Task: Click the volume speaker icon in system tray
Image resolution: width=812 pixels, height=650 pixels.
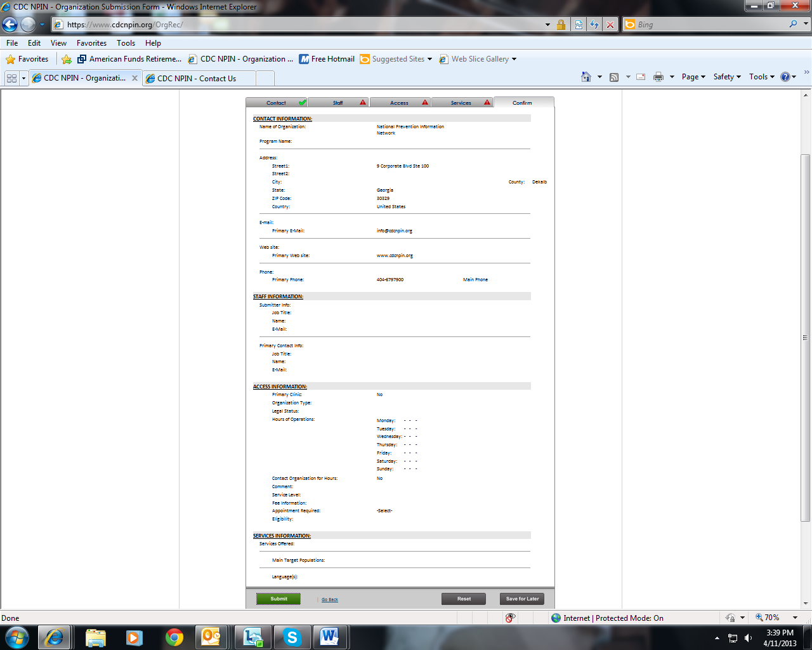Action: point(749,638)
